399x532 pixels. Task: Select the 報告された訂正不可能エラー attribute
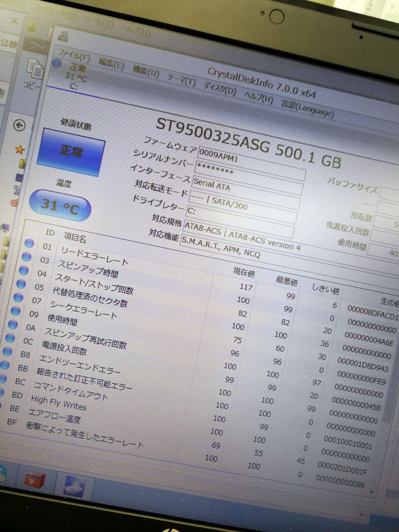pyautogui.click(x=84, y=380)
